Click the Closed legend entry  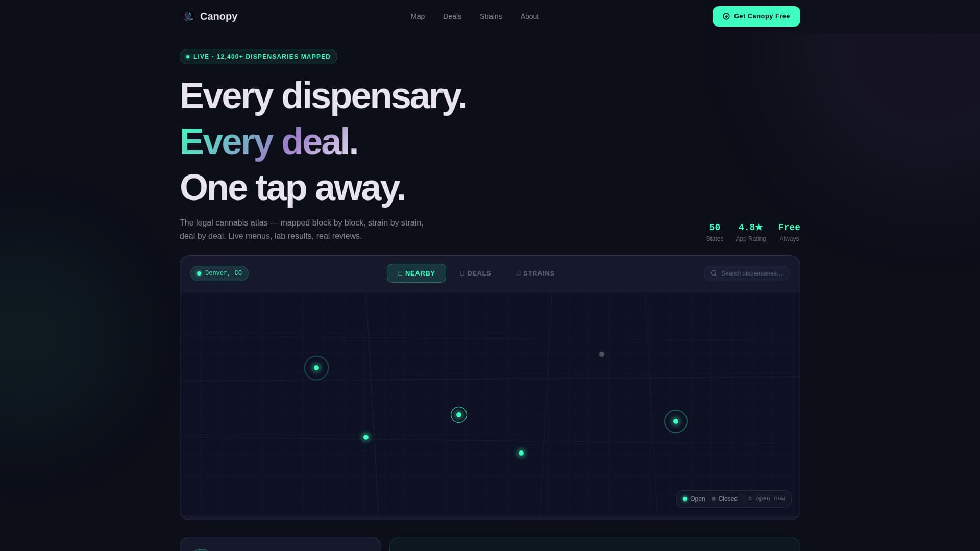coord(724,499)
